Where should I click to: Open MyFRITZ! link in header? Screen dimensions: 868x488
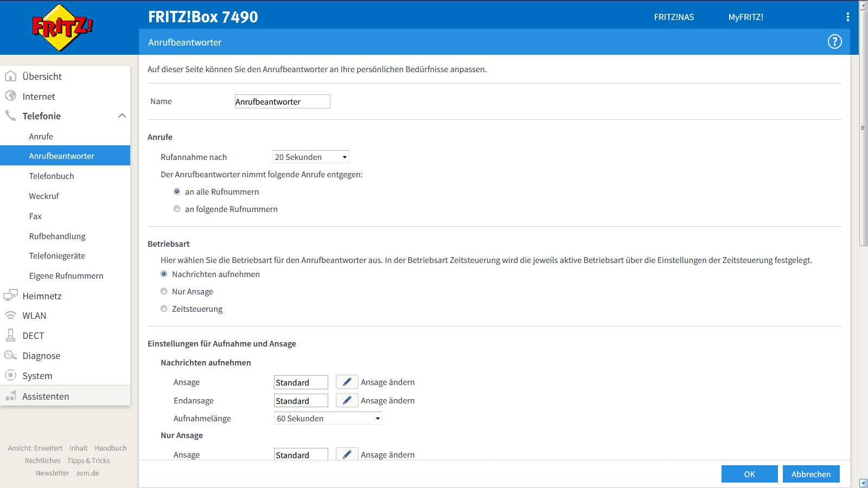click(x=745, y=17)
